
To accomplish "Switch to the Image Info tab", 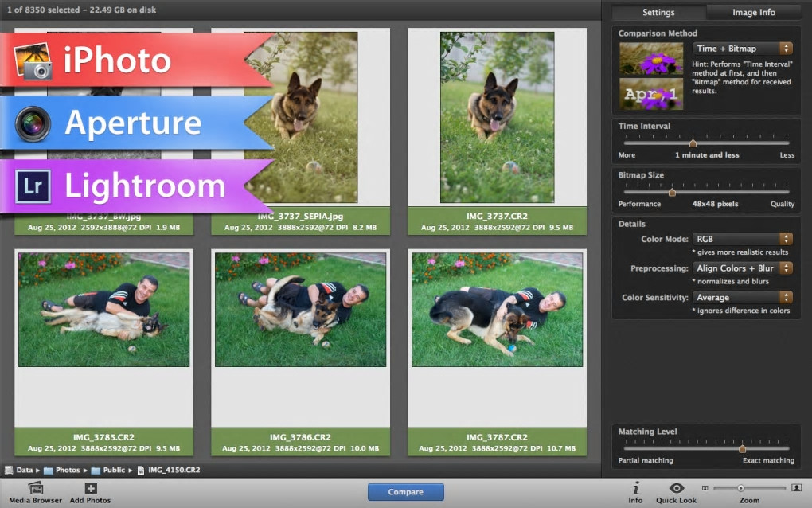I will pyautogui.click(x=753, y=12).
